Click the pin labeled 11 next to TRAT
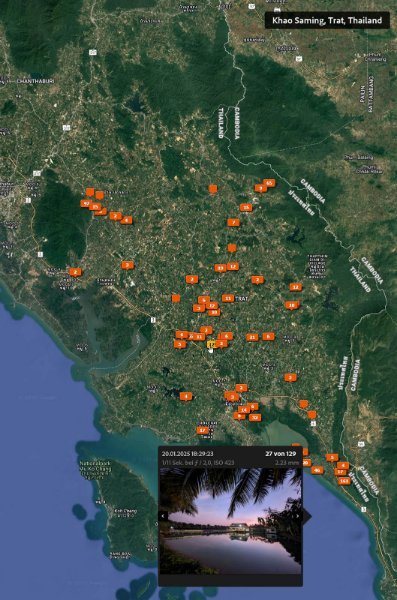This screenshot has width=397, height=600. coord(228,298)
